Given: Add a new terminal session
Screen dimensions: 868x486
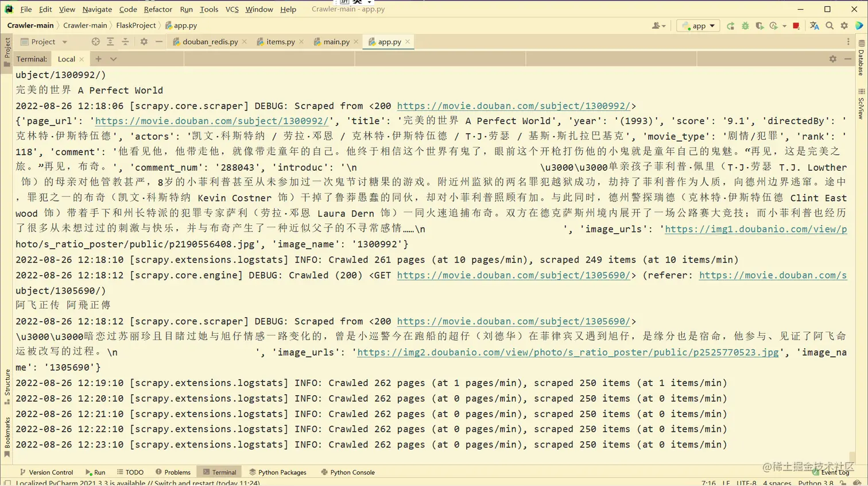Looking at the screenshot, I should [98, 59].
